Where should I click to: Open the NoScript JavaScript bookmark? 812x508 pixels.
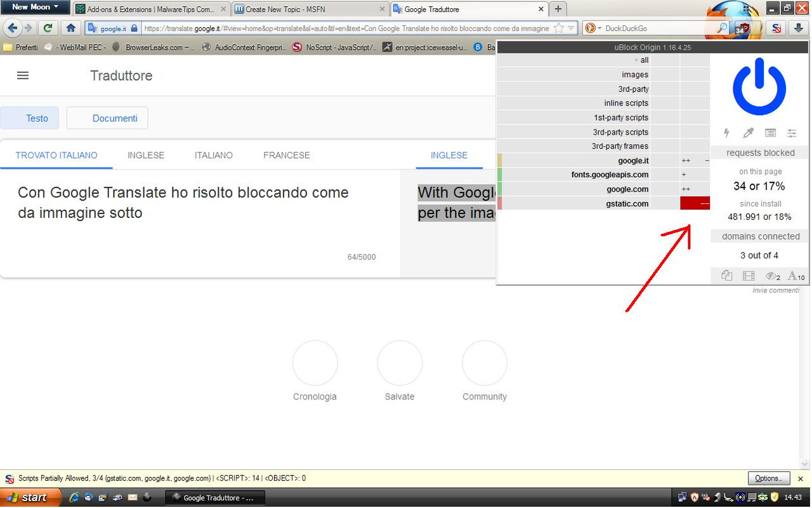[334, 48]
